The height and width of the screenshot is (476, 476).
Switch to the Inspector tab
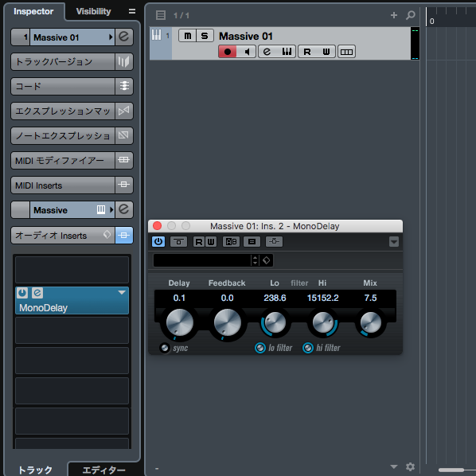[33, 11]
